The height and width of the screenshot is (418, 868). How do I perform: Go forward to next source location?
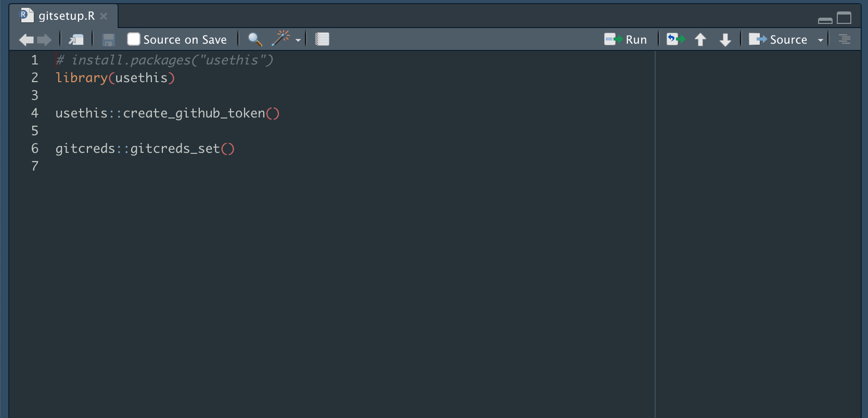(45, 40)
